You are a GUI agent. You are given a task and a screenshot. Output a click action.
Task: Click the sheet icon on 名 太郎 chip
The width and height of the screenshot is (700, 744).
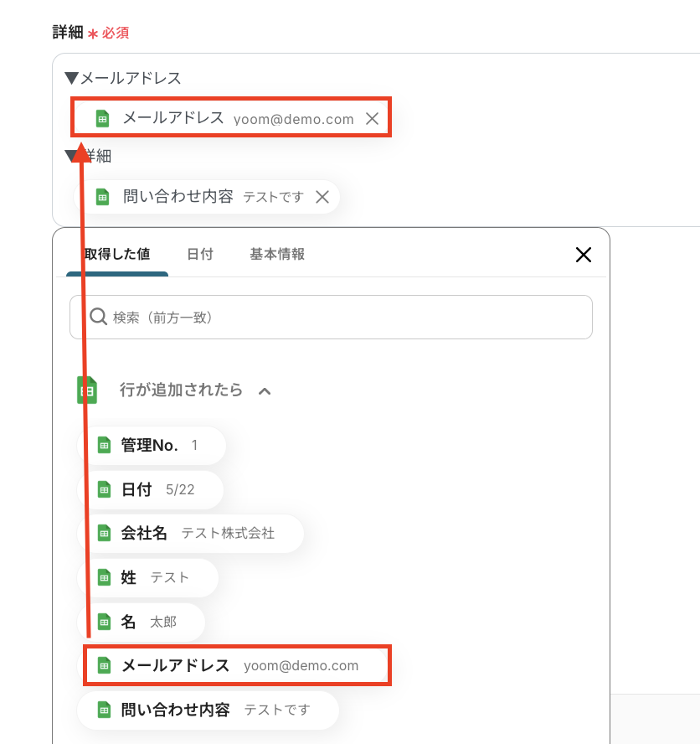coord(104,622)
